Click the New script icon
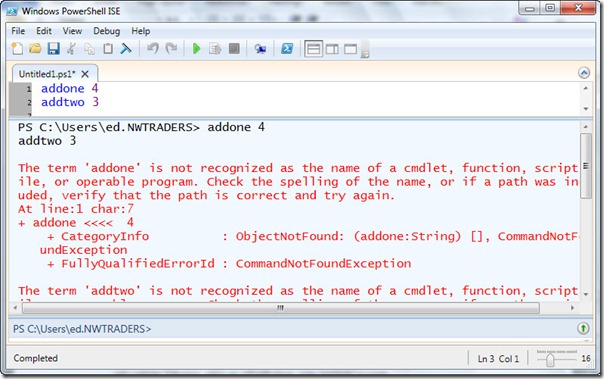The image size is (604, 379). click(x=17, y=49)
